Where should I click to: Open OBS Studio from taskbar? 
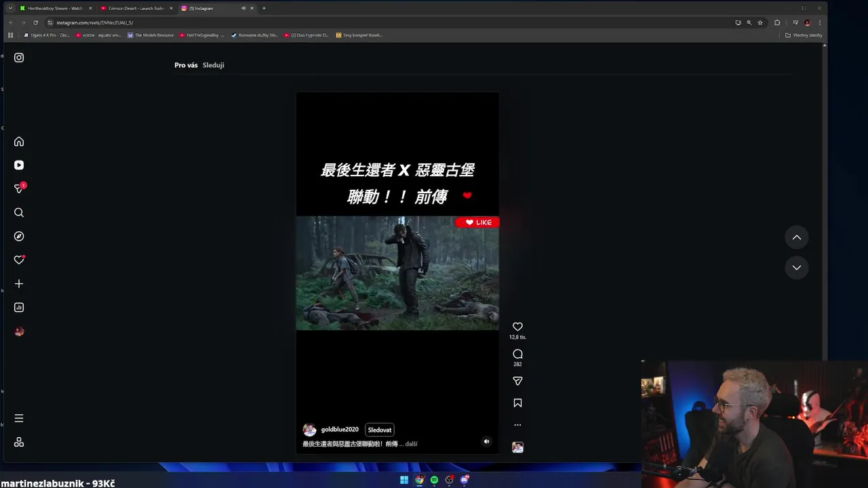449,480
